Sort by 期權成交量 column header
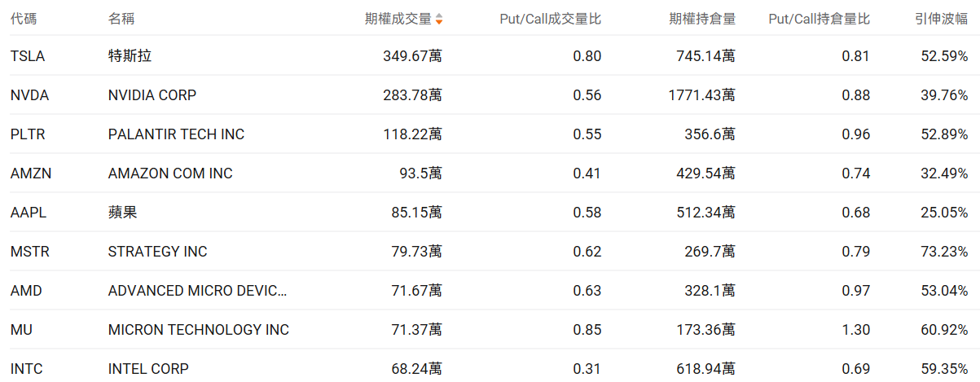Viewport: 980px width, 382px height. (398, 19)
